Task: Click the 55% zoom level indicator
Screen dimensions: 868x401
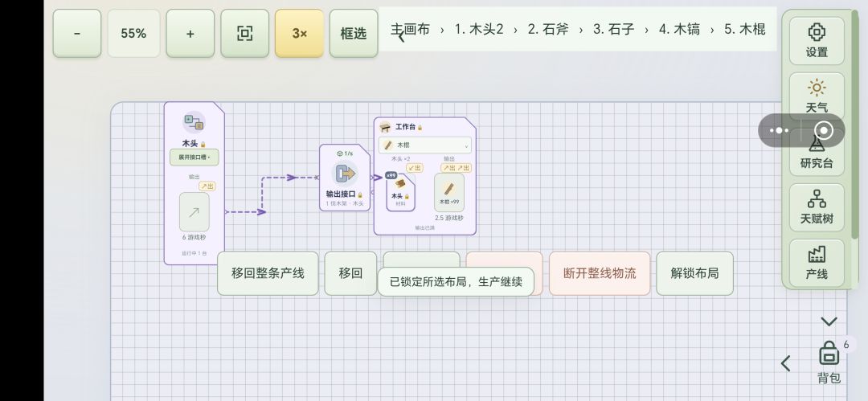Action: click(133, 33)
